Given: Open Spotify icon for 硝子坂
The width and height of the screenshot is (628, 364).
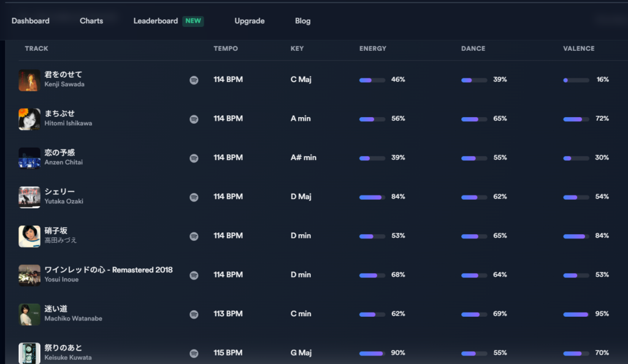Looking at the screenshot, I should [x=194, y=236].
